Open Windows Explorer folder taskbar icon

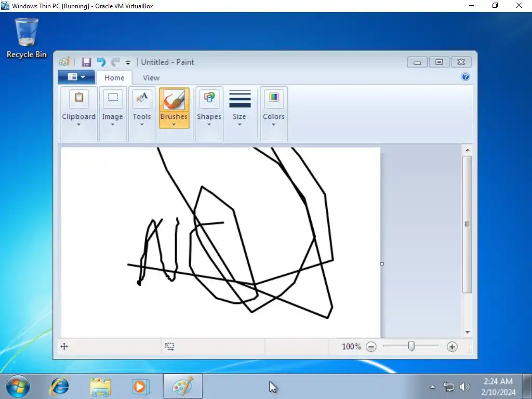[x=100, y=387]
